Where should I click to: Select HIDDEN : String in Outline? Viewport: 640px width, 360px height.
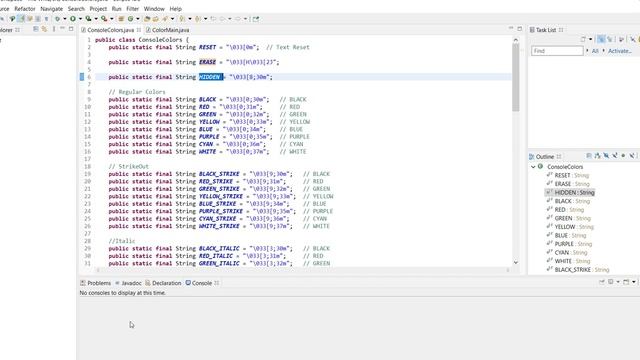click(x=574, y=192)
